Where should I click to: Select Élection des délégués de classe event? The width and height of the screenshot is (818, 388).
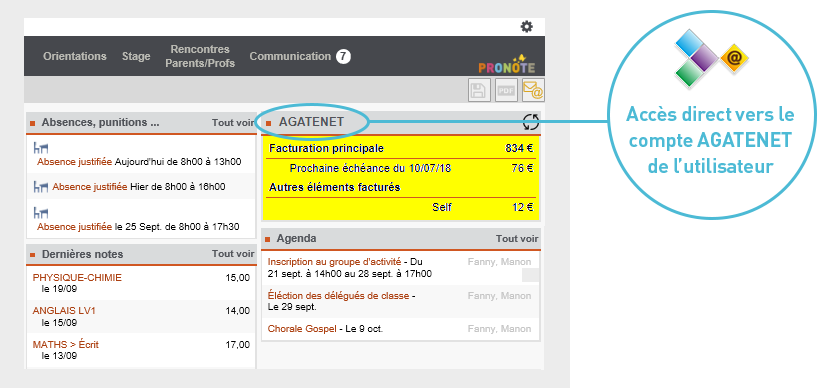point(338,296)
